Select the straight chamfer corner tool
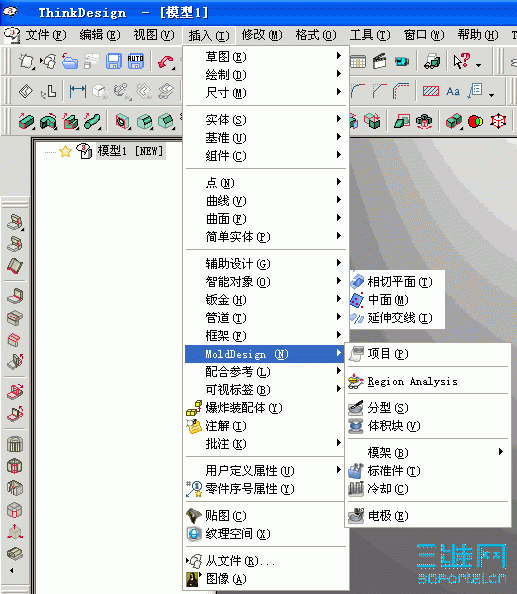 (380, 91)
